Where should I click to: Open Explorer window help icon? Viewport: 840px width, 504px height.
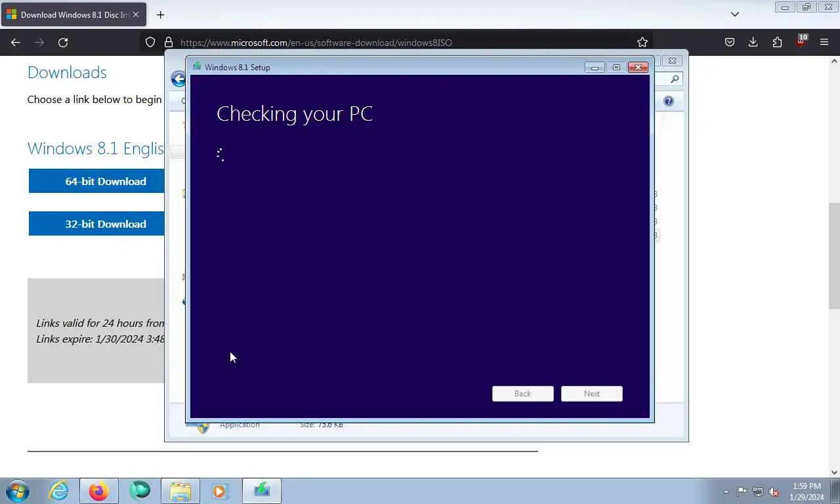tap(669, 101)
